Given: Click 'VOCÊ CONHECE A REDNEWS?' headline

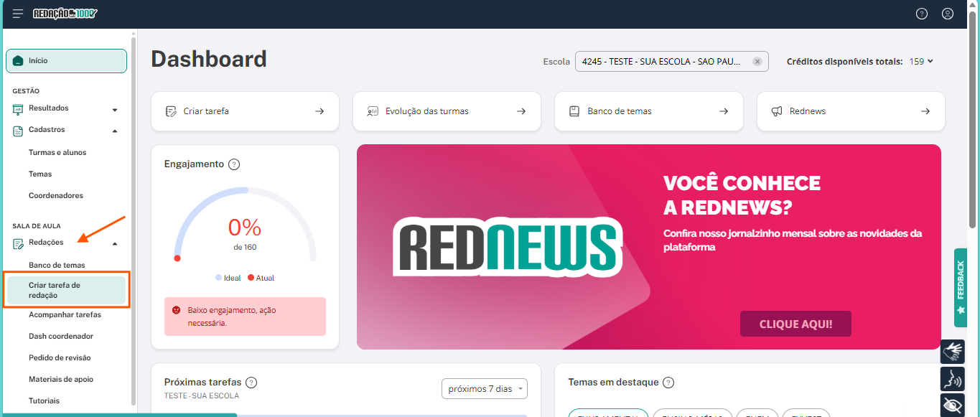Looking at the screenshot, I should point(742,195).
